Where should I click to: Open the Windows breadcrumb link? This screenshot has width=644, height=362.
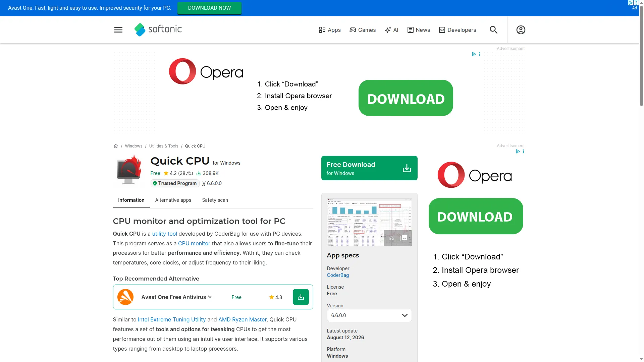tap(133, 146)
